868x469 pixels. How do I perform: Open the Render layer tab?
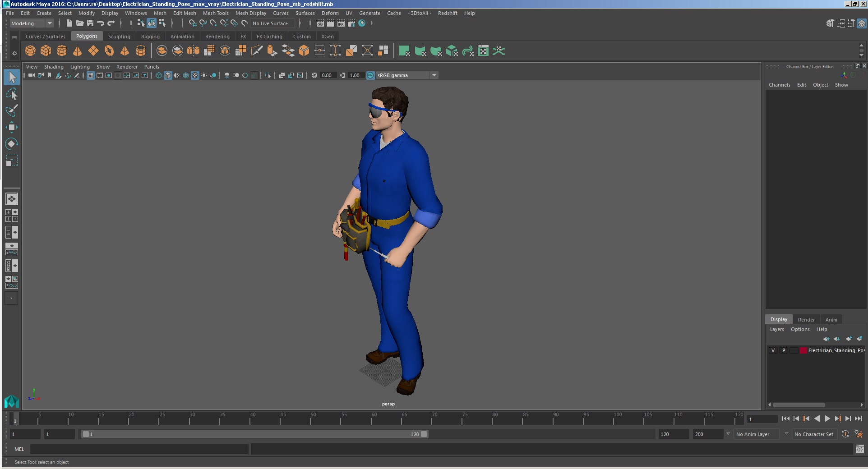(806, 320)
